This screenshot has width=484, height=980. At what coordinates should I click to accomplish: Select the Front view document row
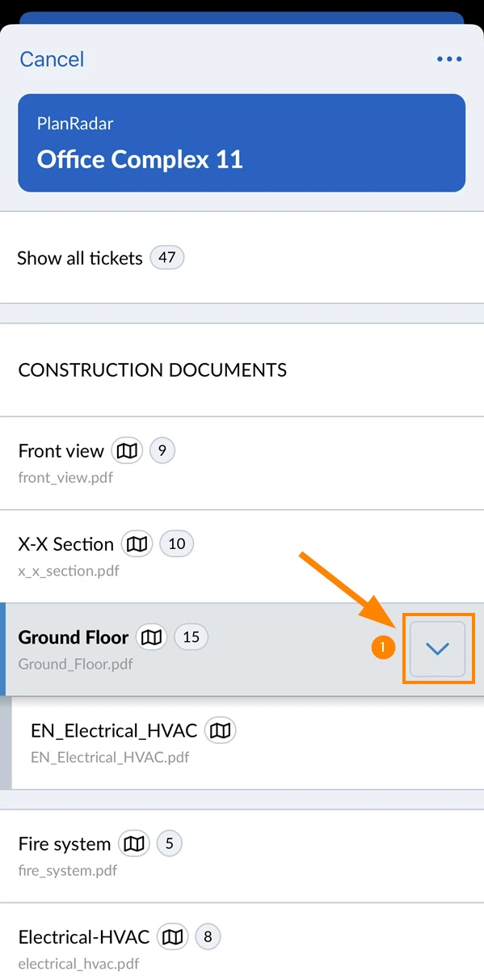(x=242, y=463)
